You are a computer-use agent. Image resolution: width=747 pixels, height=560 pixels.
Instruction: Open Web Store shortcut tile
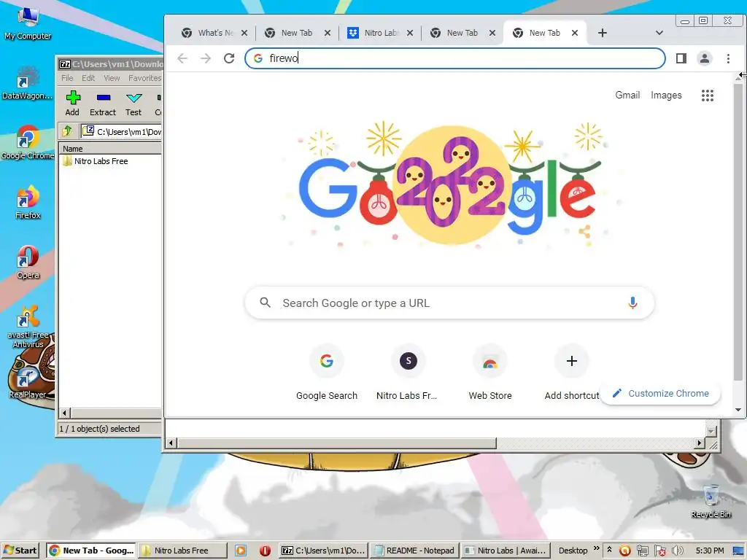click(490, 373)
